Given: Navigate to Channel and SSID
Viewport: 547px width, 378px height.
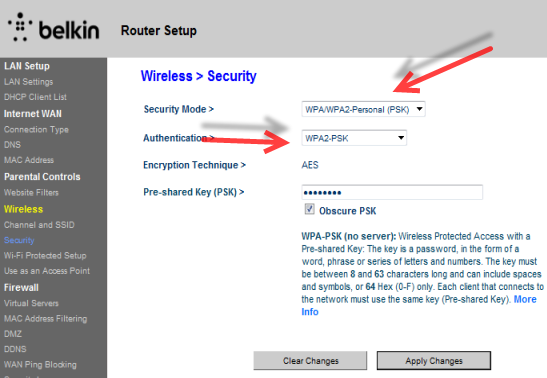Looking at the screenshot, I should (x=39, y=225).
